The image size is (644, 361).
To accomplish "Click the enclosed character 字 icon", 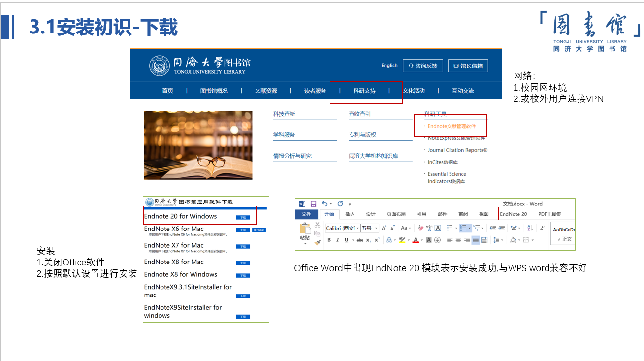I will (x=438, y=240).
